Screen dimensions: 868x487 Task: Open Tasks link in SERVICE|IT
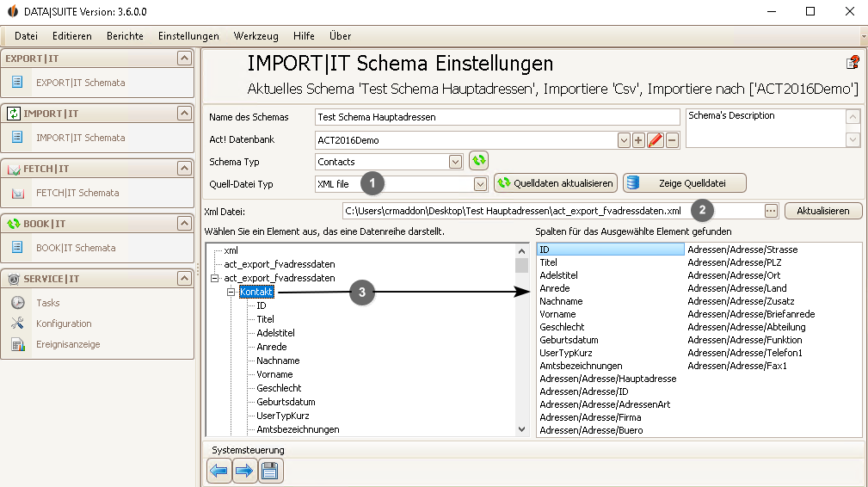[47, 303]
